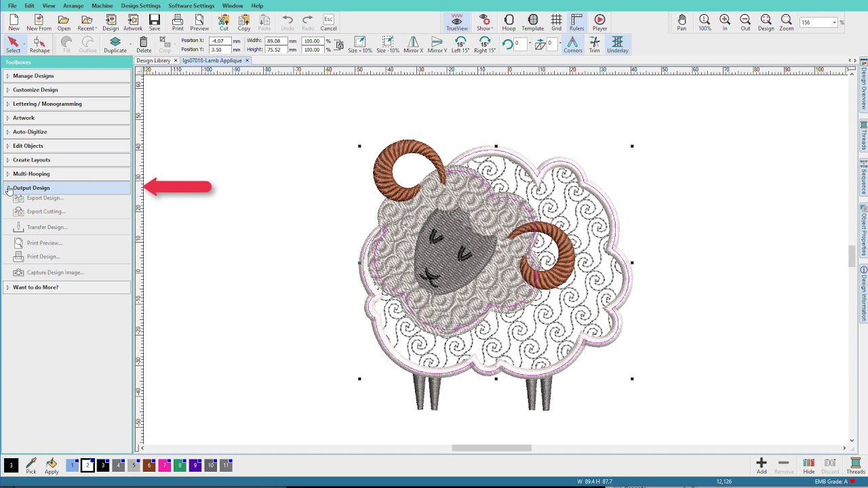Cut the selected object
This screenshot has height=488, width=868.
click(x=224, y=22)
